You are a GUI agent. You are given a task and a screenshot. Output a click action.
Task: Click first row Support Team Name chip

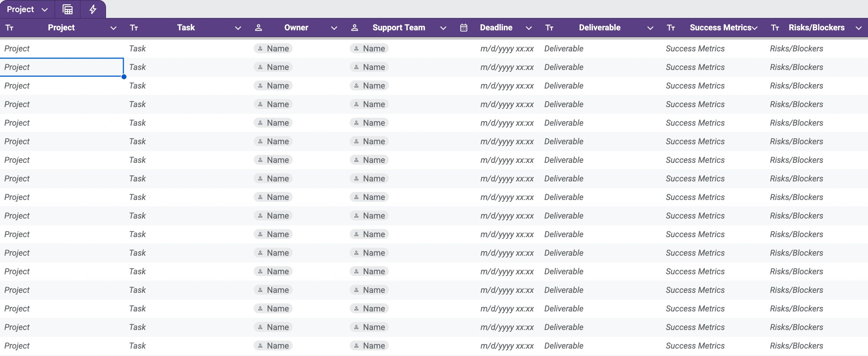pyautogui.click(x=369, y=49)
